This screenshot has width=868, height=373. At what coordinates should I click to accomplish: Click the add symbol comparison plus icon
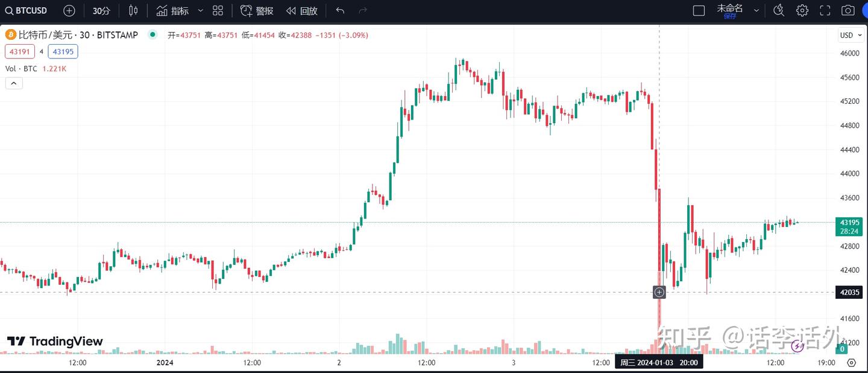pos(69,11)
